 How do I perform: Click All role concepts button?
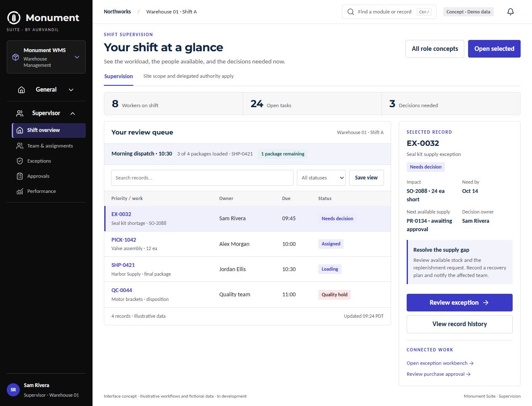(x=435, y=49)
